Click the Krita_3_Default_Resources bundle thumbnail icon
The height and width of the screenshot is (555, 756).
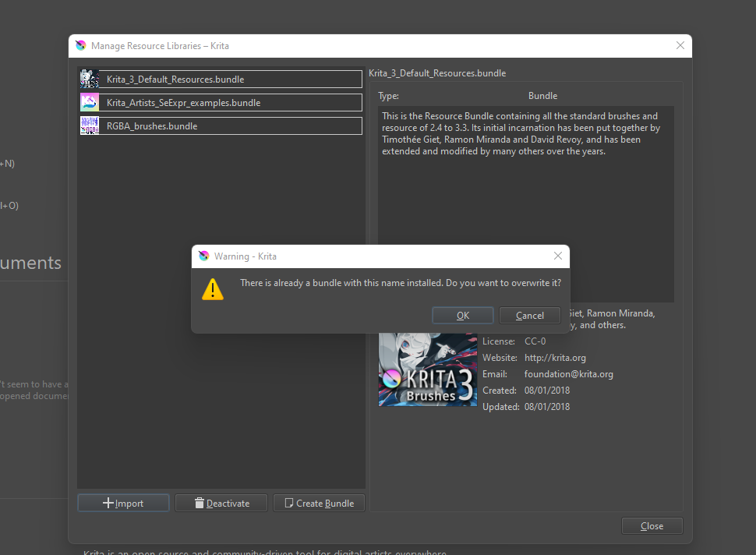90,79
